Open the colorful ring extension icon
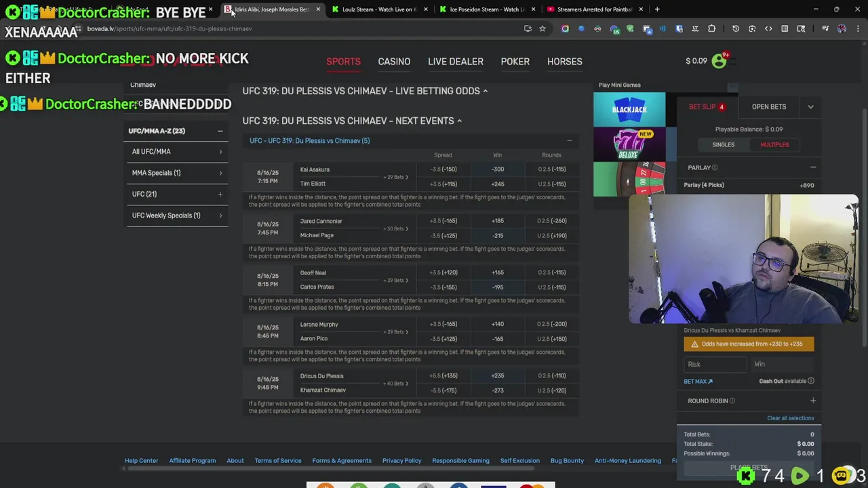The height and width of the screenshot is (488, 868). click(565, 28)
